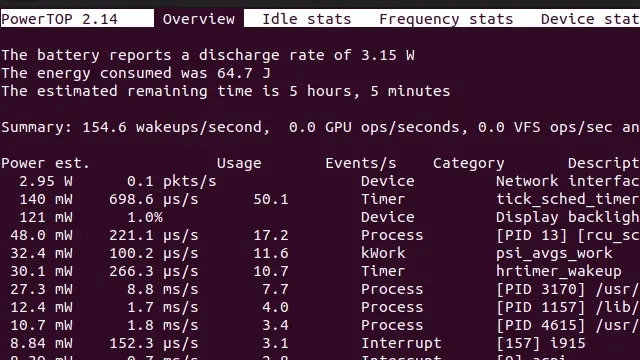Select the estimated remaining time line
The height and width of the screenshot is (360, 640).
(226, 91)
